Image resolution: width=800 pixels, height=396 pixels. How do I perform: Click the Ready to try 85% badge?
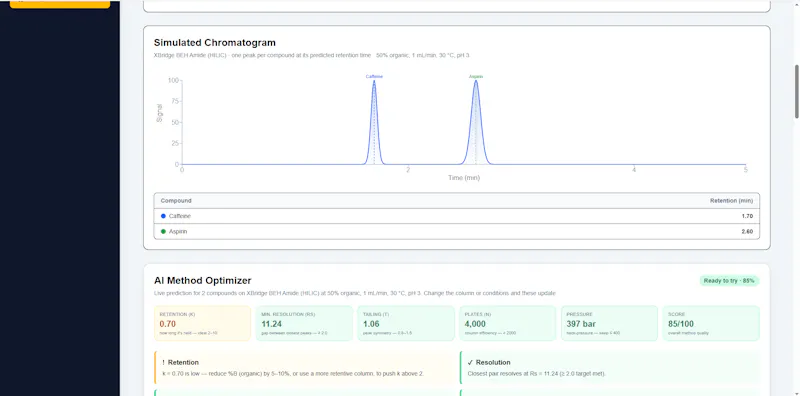(x=729, y=281)
